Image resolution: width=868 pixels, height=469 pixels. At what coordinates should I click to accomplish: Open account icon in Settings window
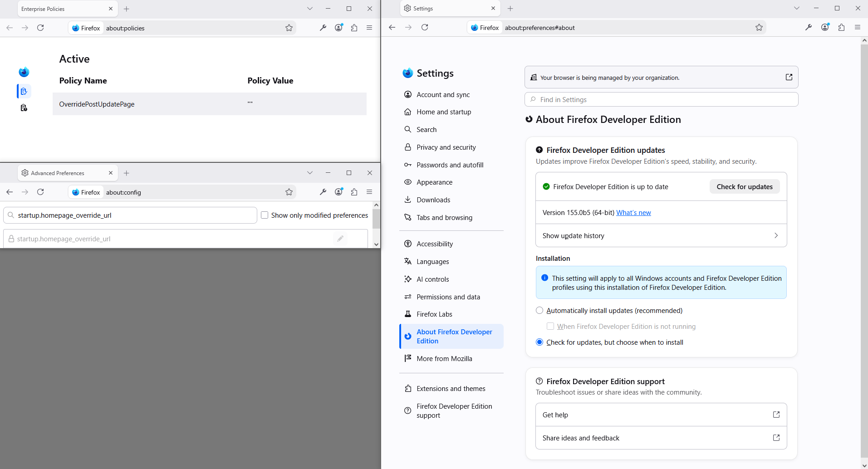pyautogui.click(x=825, y=27)
